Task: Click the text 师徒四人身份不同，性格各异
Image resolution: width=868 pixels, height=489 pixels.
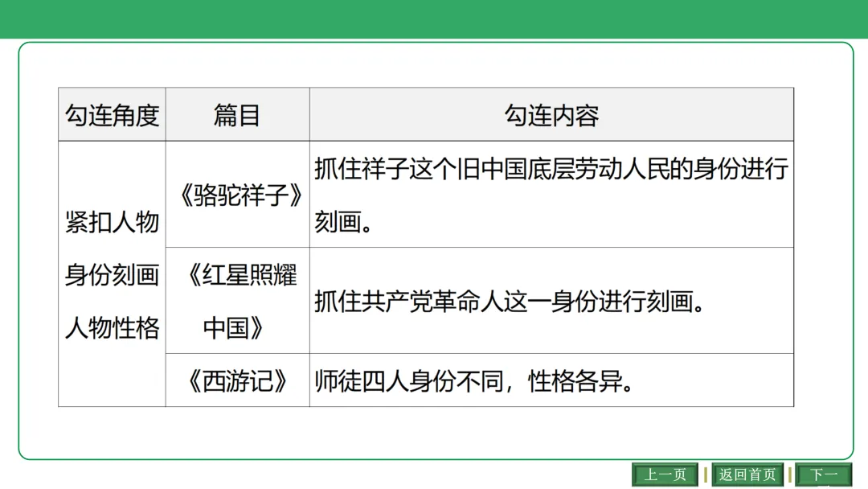Action: [474, 381]
